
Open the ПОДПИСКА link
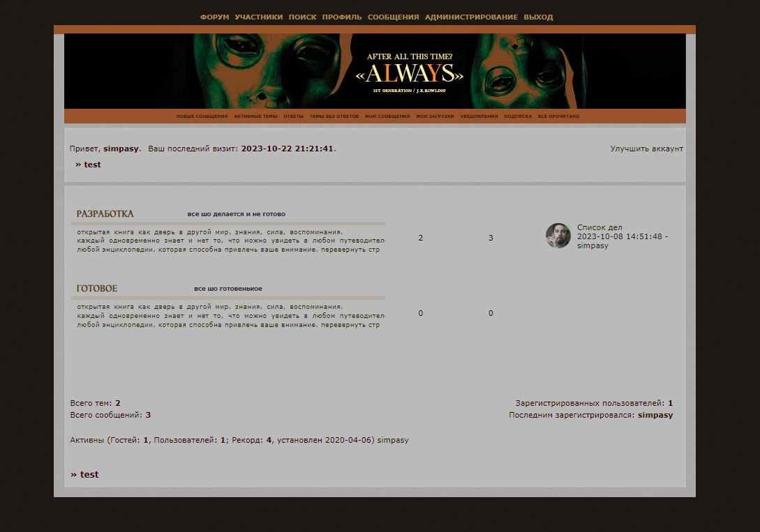(x=518, y=116)
